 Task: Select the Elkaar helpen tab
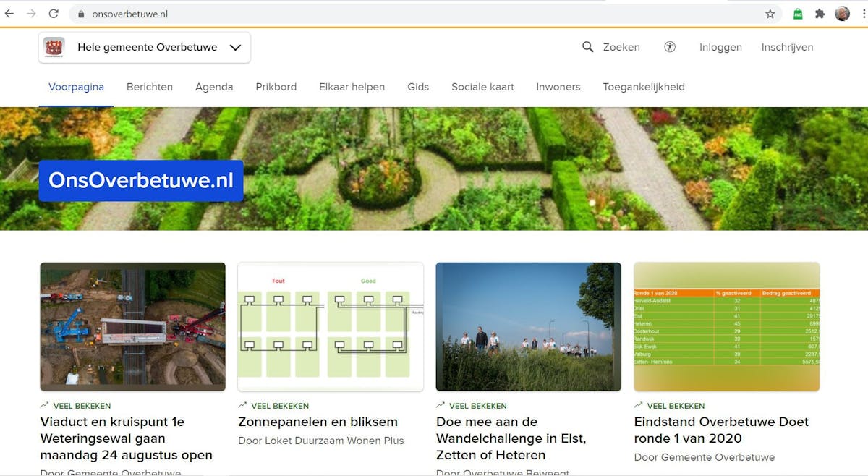352,87
